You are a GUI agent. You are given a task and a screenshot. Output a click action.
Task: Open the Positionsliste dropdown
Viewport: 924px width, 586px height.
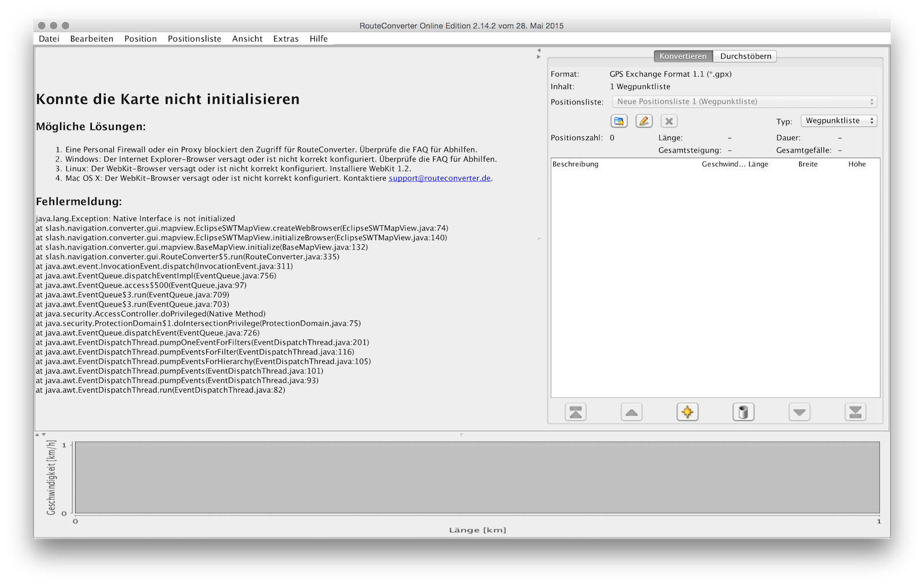[x=744, y=102]
